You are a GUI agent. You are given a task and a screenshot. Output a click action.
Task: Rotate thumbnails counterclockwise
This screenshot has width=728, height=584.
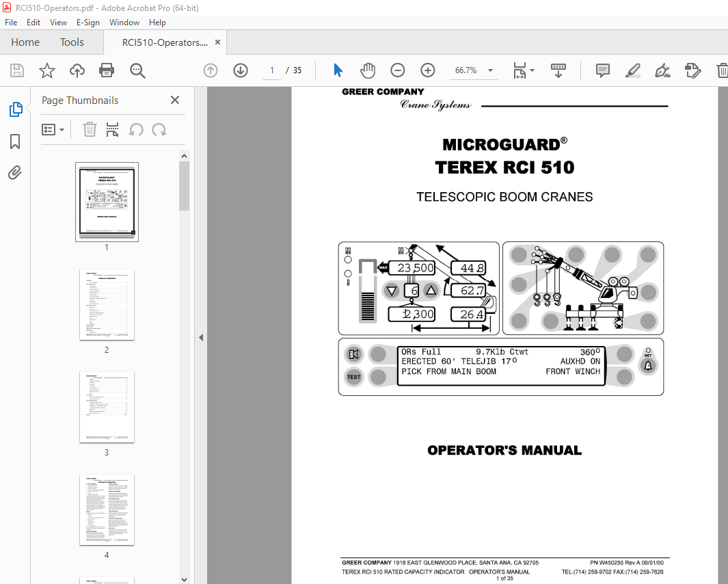136,130
